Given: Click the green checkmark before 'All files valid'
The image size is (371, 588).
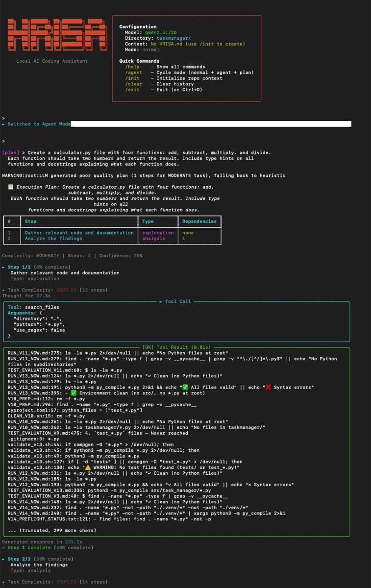Looking at the screenshot, I should [x=186, y=388].
